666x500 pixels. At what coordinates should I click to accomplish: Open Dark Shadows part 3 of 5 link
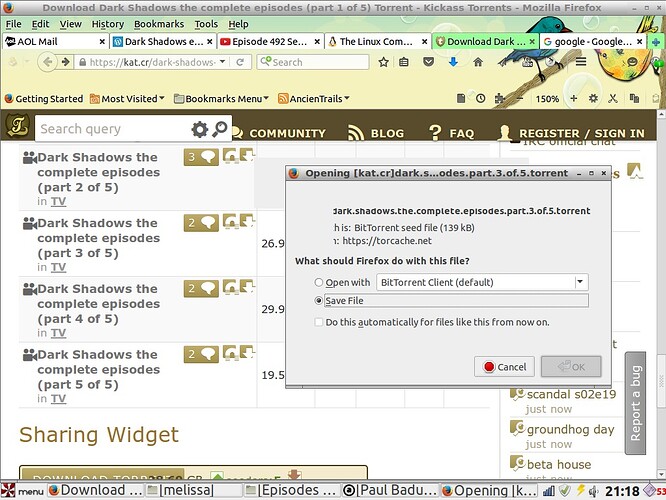click(x=99, y=238)
